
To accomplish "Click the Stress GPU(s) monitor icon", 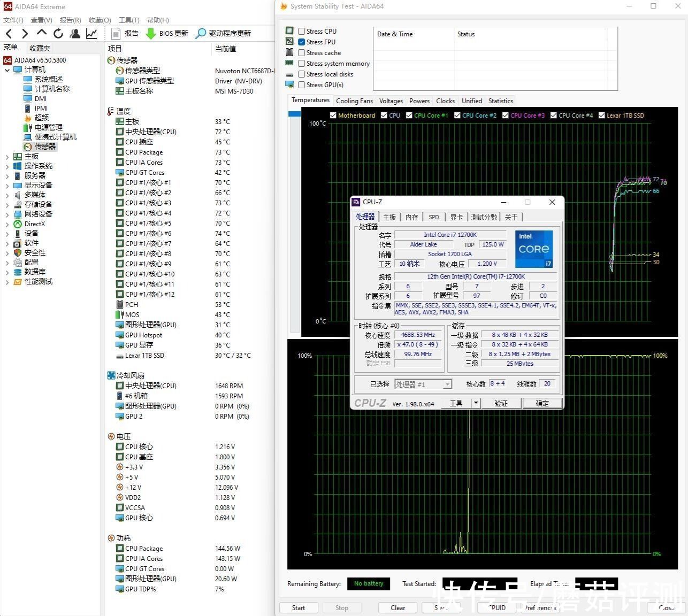I will pos(289,84).
